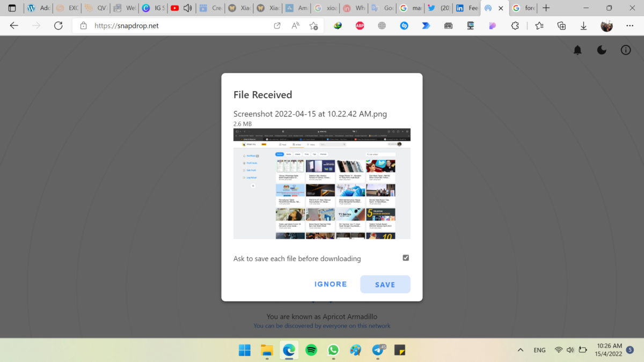Expand hidden system tray icons chevron
The image size is (644, 362).
click(x=520, y=350)
